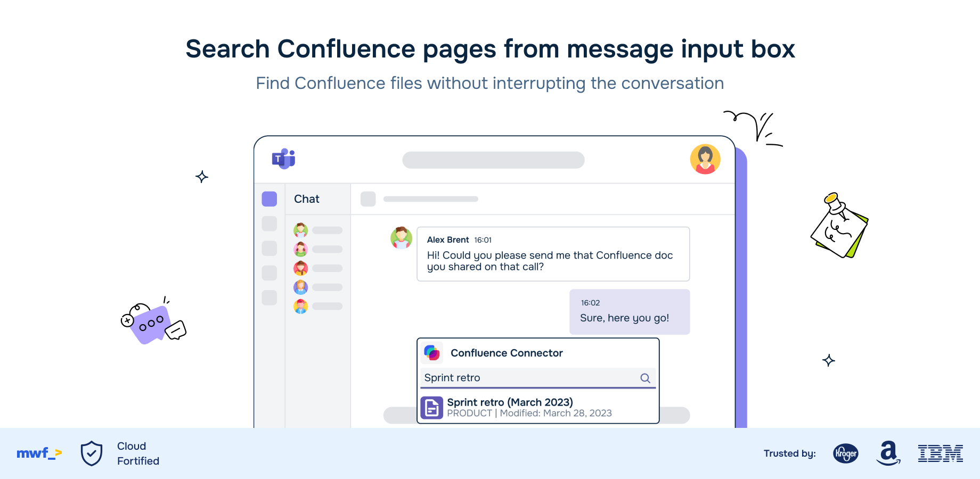Click the Teams search bar placeholder

click(x=493, y=160)
